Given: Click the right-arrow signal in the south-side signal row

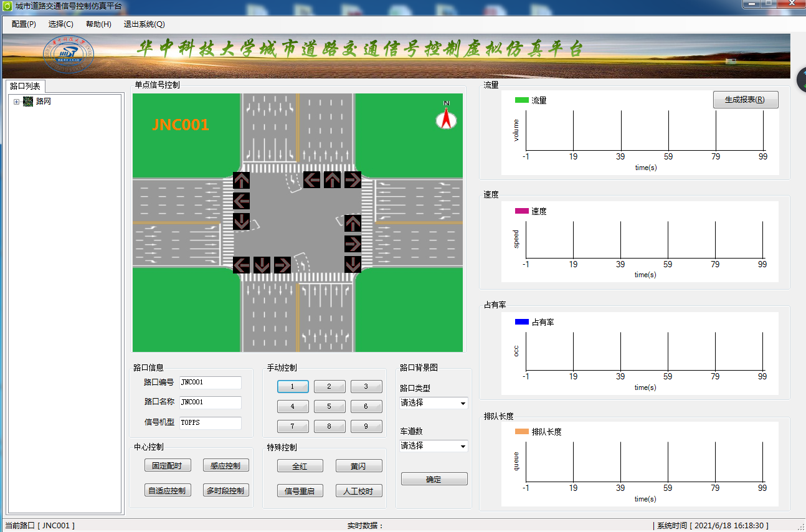Looking at the screenshot, I should (282, 265).
